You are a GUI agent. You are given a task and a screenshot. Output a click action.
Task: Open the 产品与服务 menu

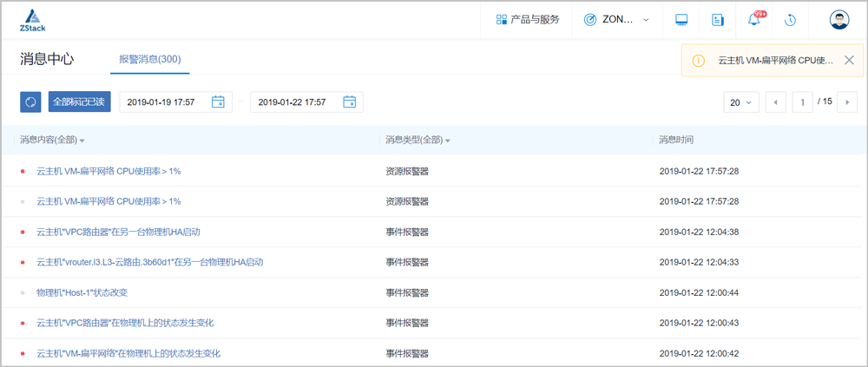pos(527,20)
